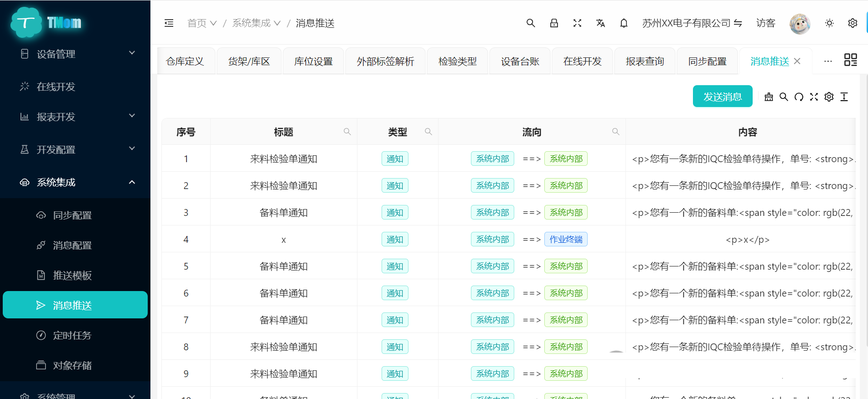Open the language translation icon
Viewport: 868px width, 399px height.
pyautogui.click(x=600, y=23)
